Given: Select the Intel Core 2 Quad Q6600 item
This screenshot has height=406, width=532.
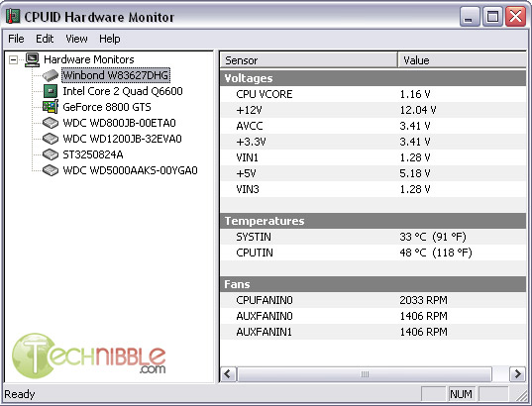Looking at the screenshot, I should pyautogui.click(x=123, y=91).
